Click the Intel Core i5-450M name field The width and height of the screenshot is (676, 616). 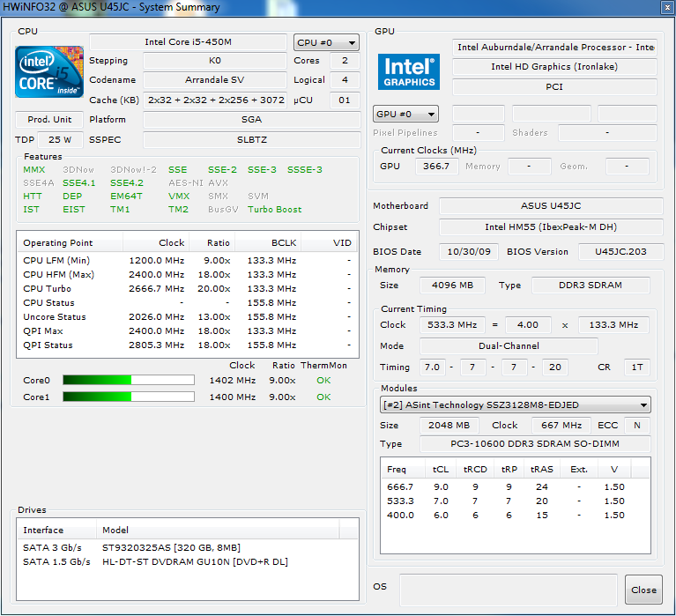(188, 42)
